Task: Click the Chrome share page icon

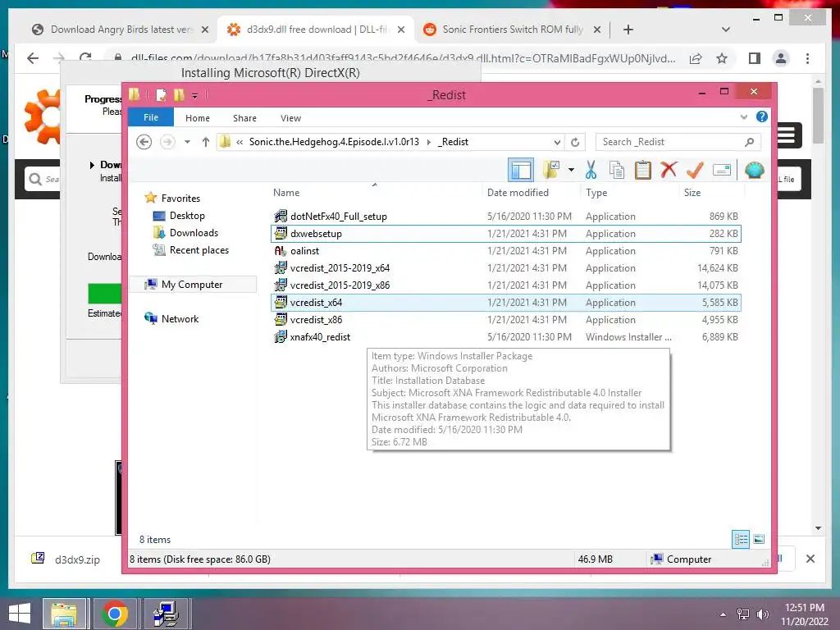Action: pyautogui.click(x=696, y=58)
